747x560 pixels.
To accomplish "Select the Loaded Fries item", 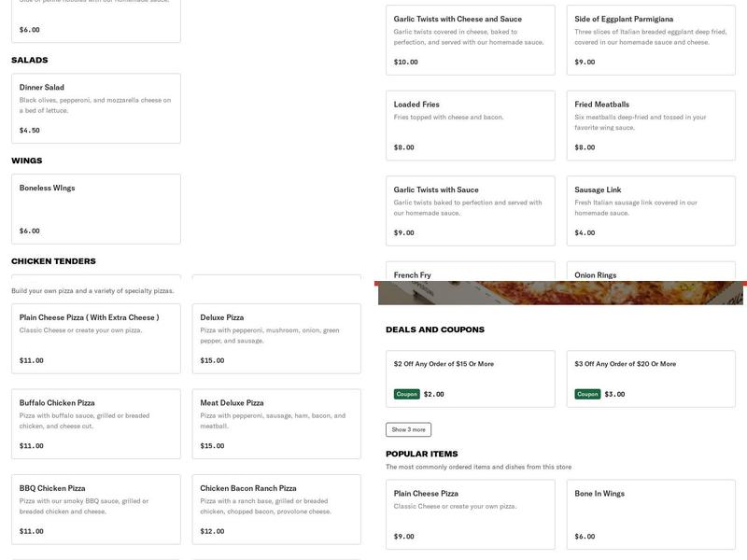I will 470,125.
